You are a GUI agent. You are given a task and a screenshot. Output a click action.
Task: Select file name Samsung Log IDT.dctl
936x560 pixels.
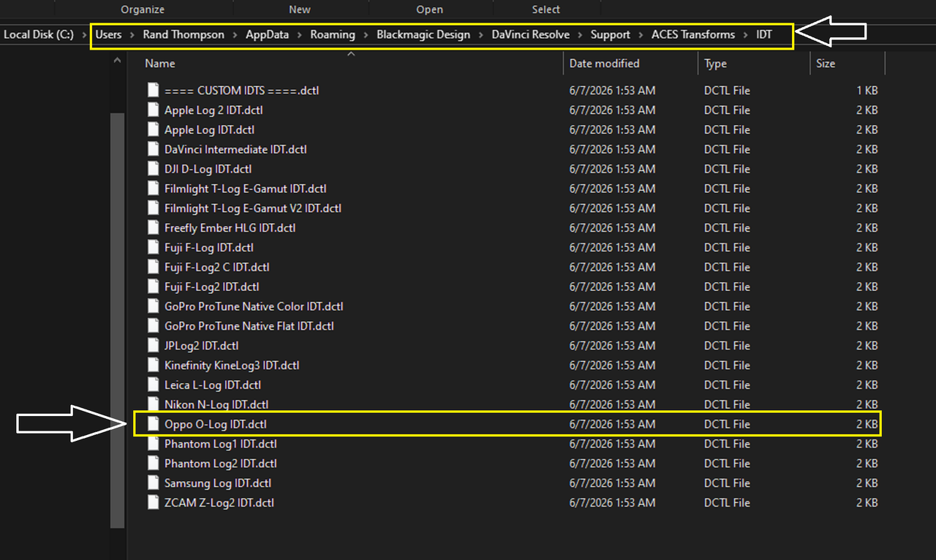coord(218,483)
